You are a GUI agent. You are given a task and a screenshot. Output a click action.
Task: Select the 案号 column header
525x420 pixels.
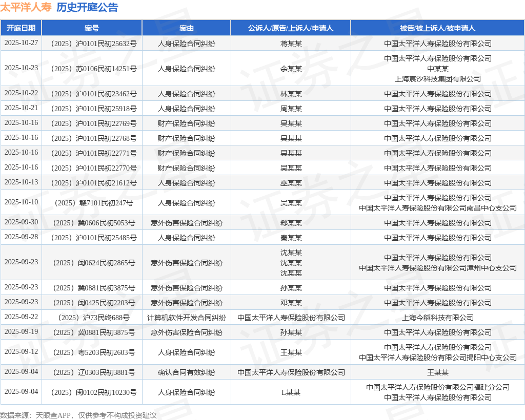[x=92, y=28]
